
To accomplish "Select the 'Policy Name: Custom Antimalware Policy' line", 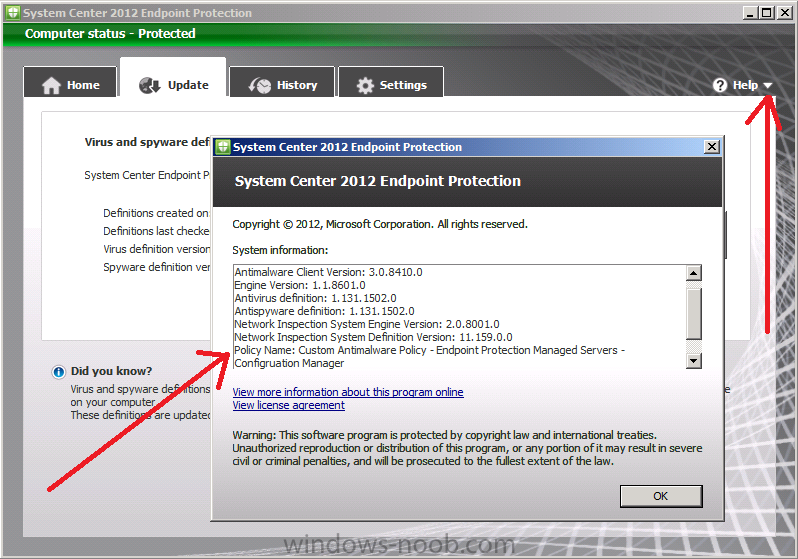I will [x=430, y=356].
